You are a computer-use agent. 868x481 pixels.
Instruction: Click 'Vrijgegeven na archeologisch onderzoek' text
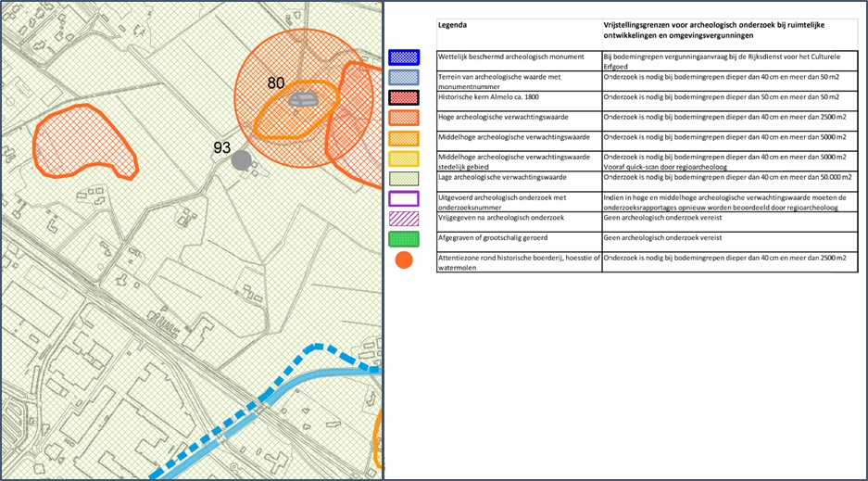coord(501,218)
